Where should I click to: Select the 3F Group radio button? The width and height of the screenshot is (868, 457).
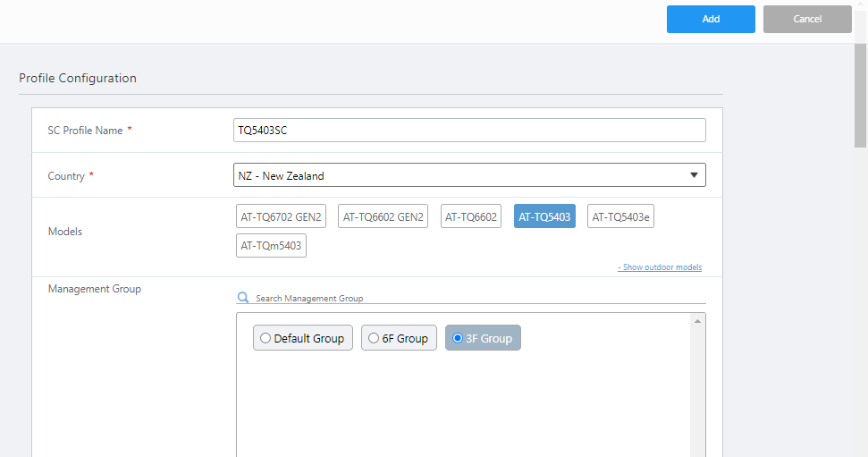pyautogui.click(x=458, y=338)
